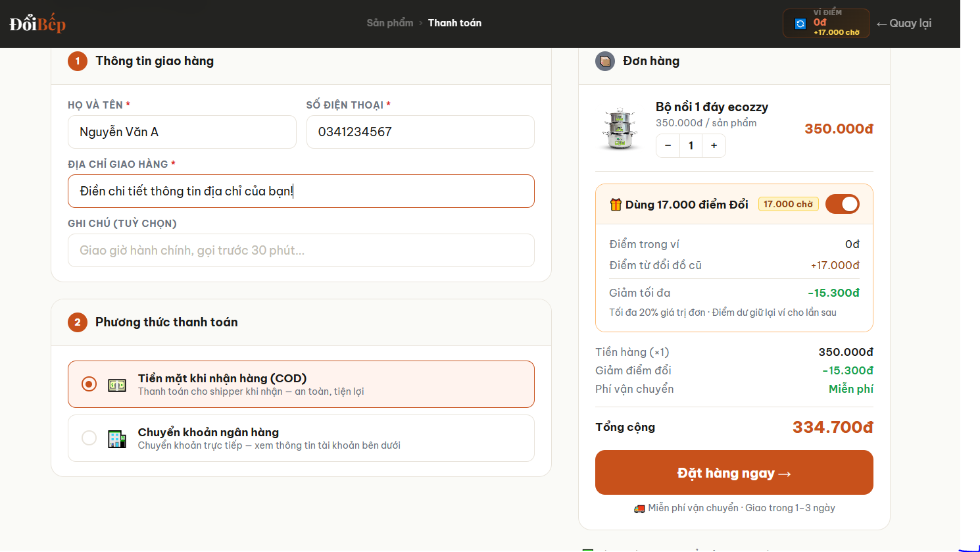Click the Điểm từ đổi đồ cũ value +17.000đ
Viewport: 980px width, 552px height.
[835, 265]
